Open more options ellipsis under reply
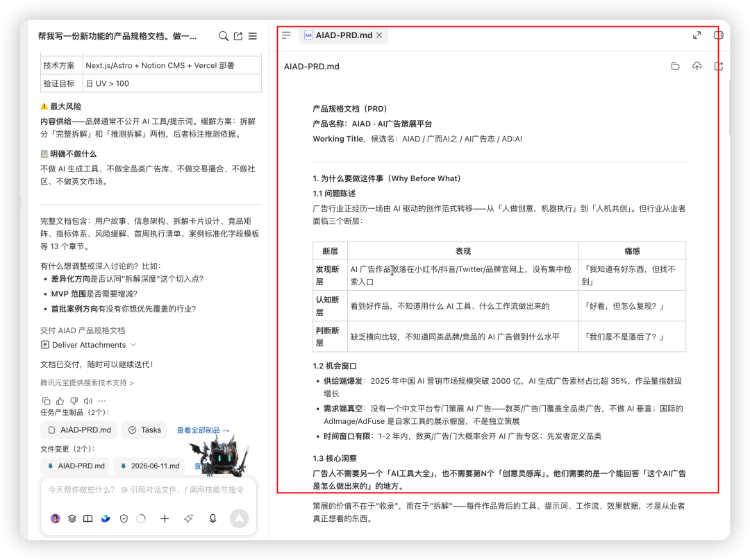Image resolution: width=750 pixels, height=560 pixels. coord(102,401)
